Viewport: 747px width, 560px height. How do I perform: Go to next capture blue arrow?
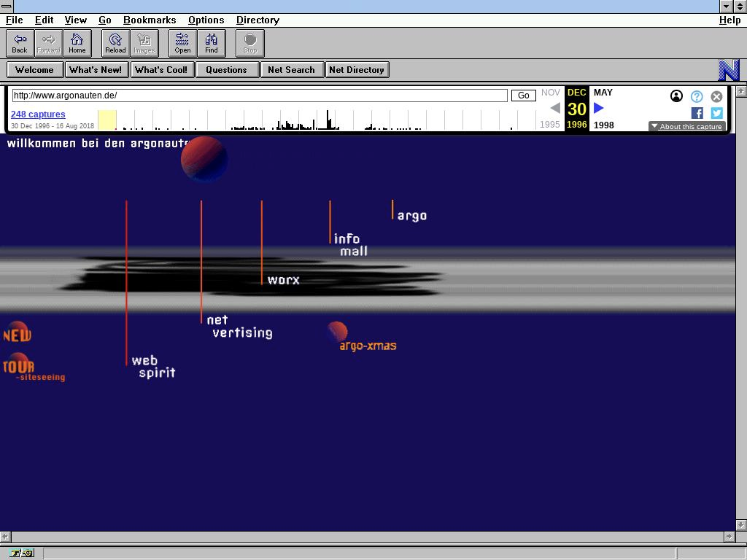pyautogui.click(x=599, y=108)
